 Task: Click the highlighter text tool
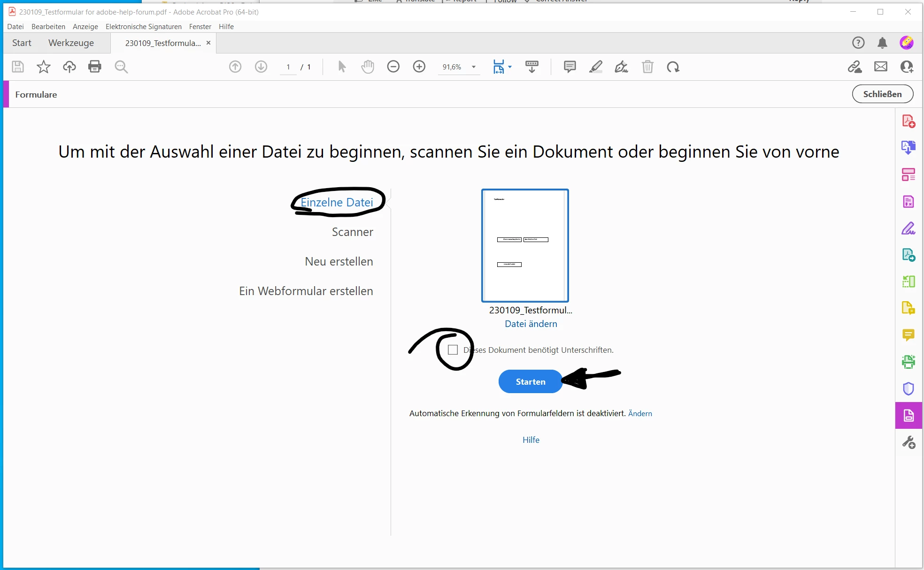coord(595,67)
